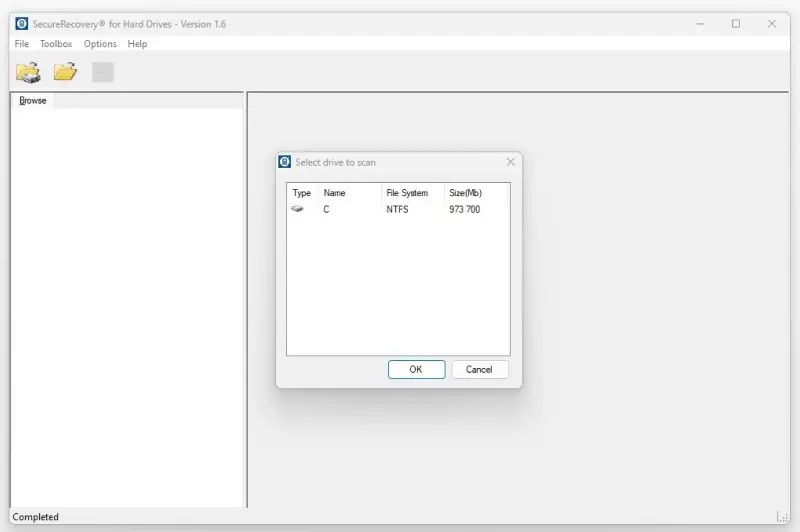Image resolution: width=800 pixels, height=532 pixels.
Task: Select the C drive icon in the list
Action: pyautogui.click(x=297, y=209)
